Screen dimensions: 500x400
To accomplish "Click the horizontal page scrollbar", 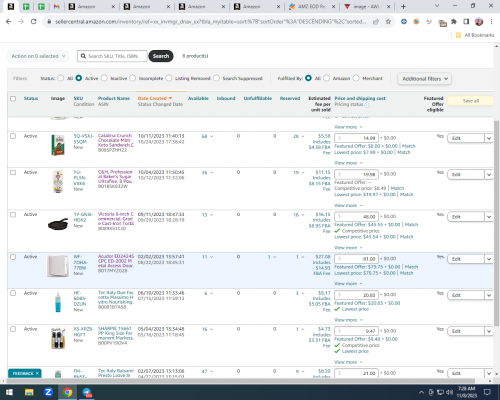I will tap(240, 381).
